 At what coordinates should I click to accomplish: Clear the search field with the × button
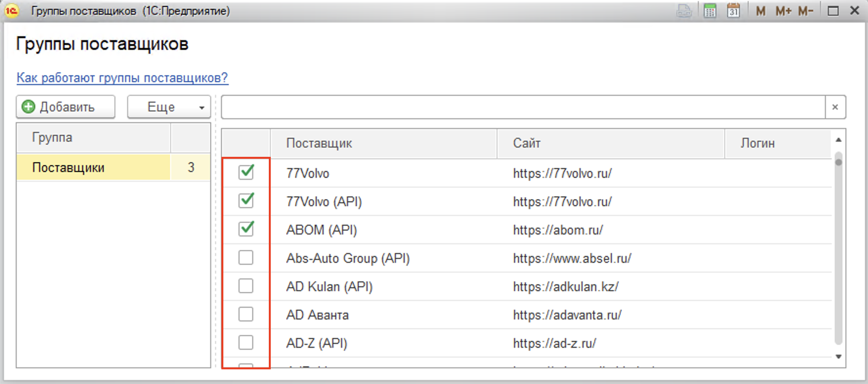tap(835, 107)
